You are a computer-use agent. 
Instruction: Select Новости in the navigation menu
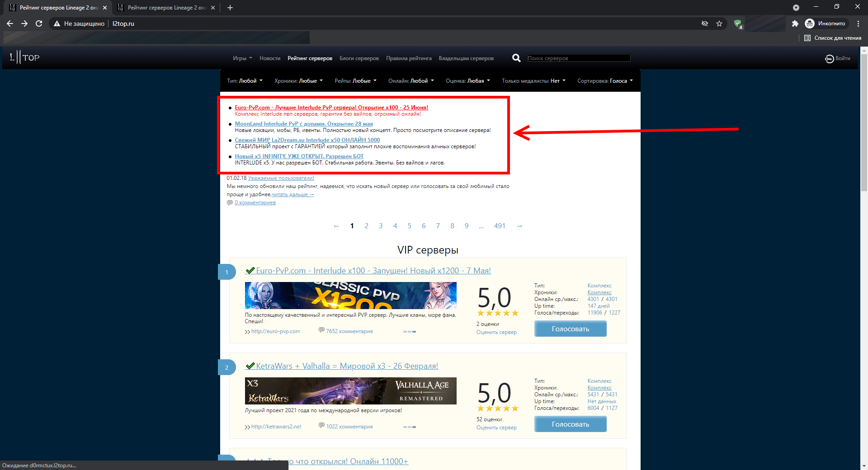coord(270,58)
